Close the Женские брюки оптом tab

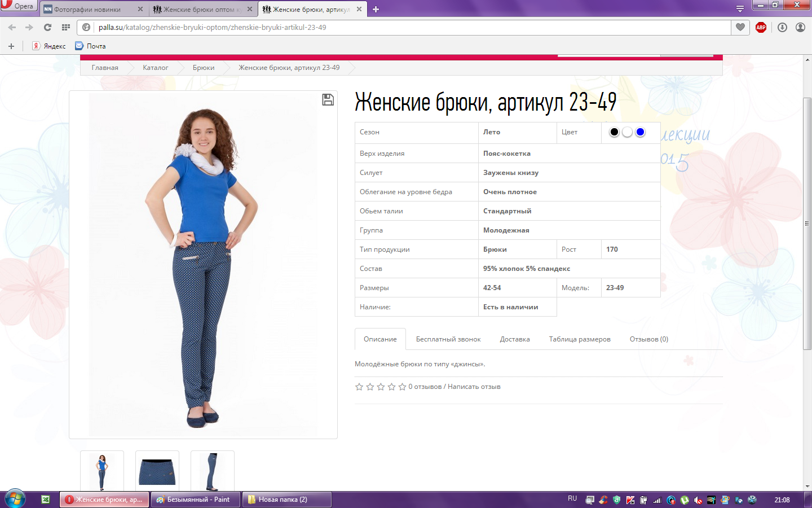tap(250, 9)
